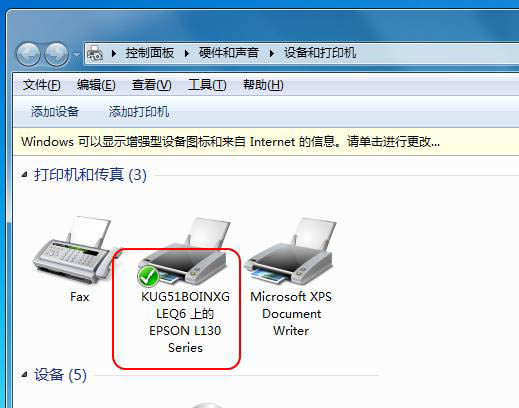
Task: Click the Back navigation arrow button
Action: (x=28, y=54)
